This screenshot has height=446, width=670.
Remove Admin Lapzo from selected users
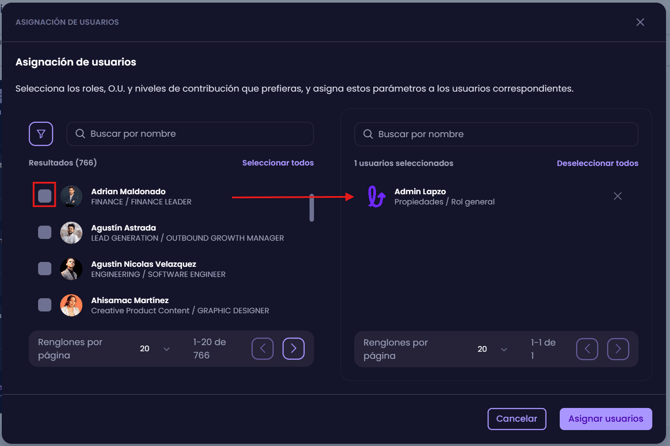click(x=617, y=196)
